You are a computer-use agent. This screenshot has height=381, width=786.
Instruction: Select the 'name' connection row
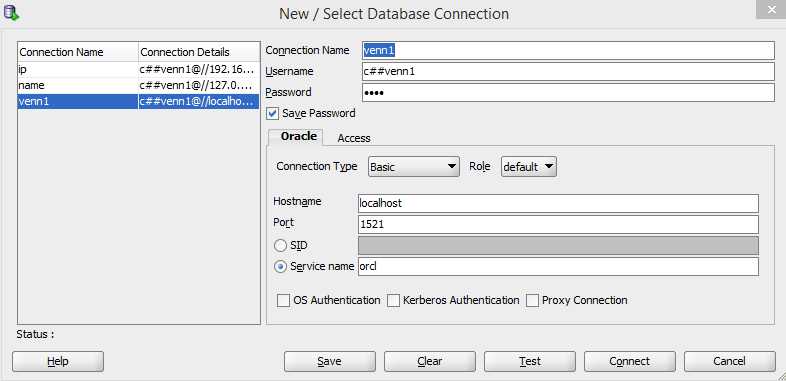pyautogui.click(x=138, y=86)
